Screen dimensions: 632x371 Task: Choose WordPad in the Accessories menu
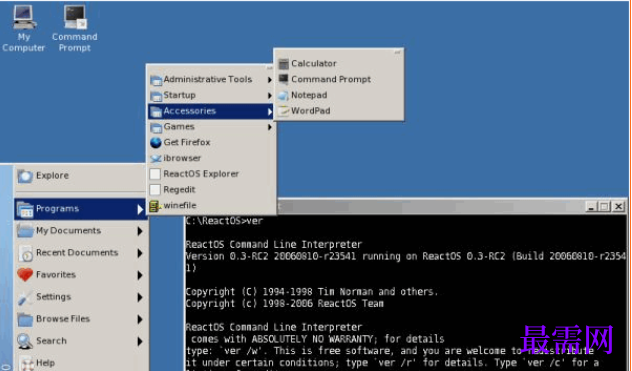(x=338, y=111)
